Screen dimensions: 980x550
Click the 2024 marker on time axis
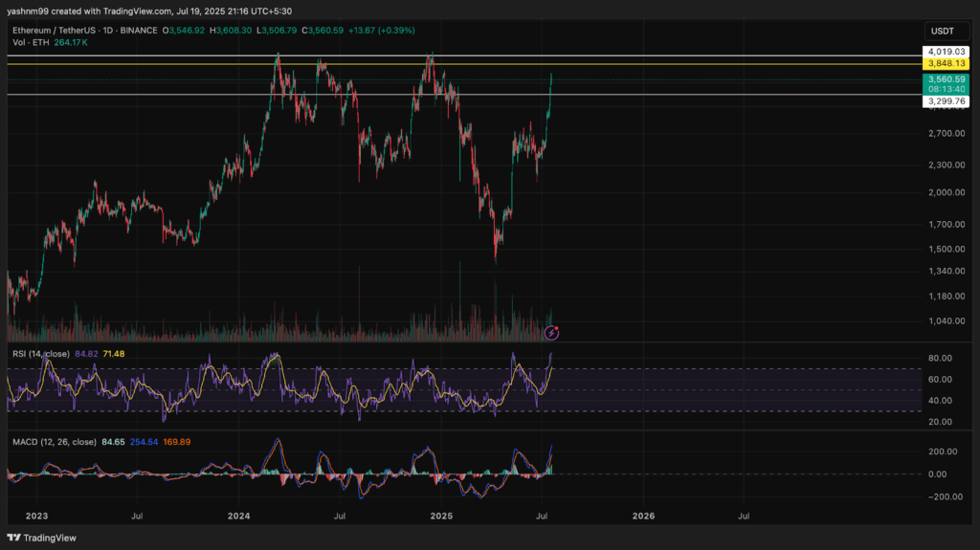[x=238, y=516]
